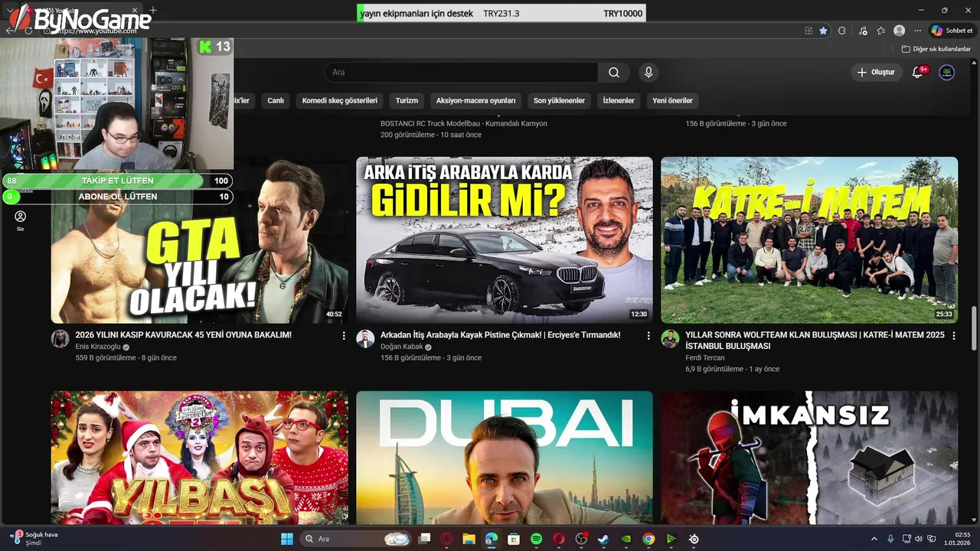This screenshot has width=980, height=551.
Task: Click system tray volume speaker icon
Action: (919, 539)
